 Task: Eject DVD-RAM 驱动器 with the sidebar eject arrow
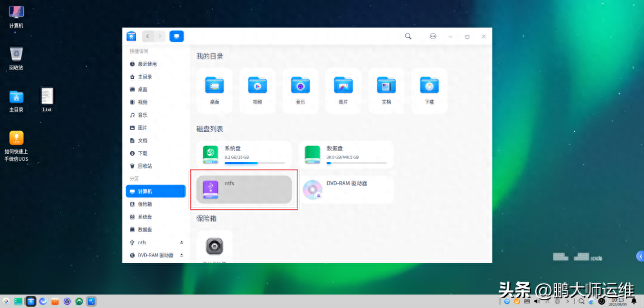coord(182,255)
